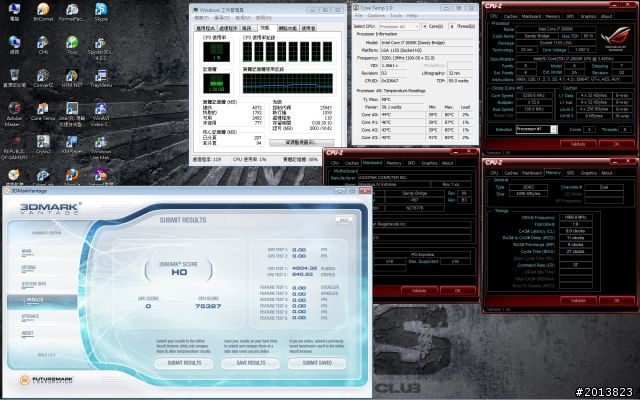Screen dimensions: 640x400
Task: Click the Resource Monitor button in Task Manager
Action: 301,142
